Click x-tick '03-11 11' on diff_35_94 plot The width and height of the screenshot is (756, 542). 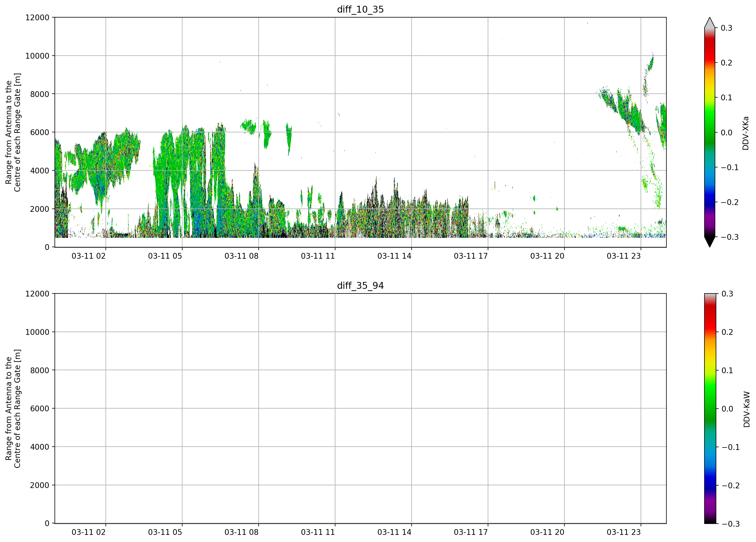318,532
